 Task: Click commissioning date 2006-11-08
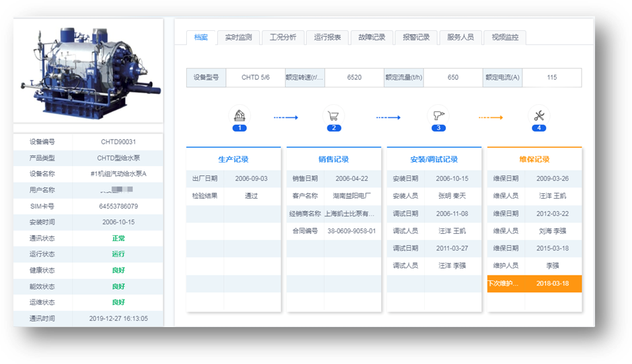point(452,214)
